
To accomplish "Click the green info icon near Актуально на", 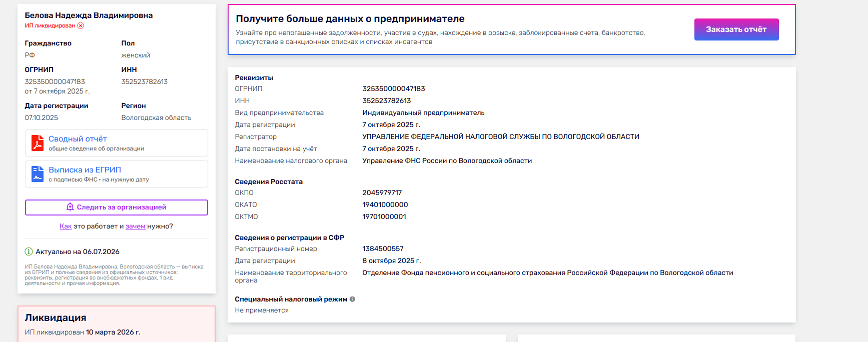I will 29,251.
